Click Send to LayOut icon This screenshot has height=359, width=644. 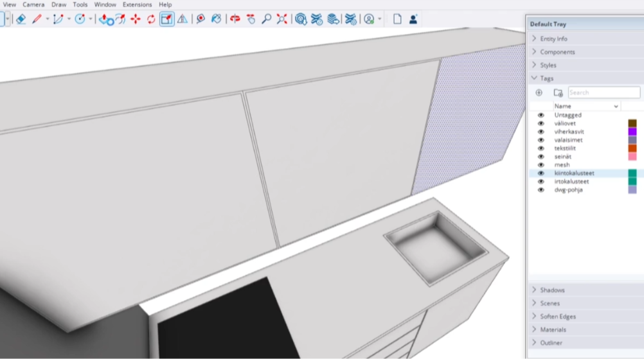[333, 19]
